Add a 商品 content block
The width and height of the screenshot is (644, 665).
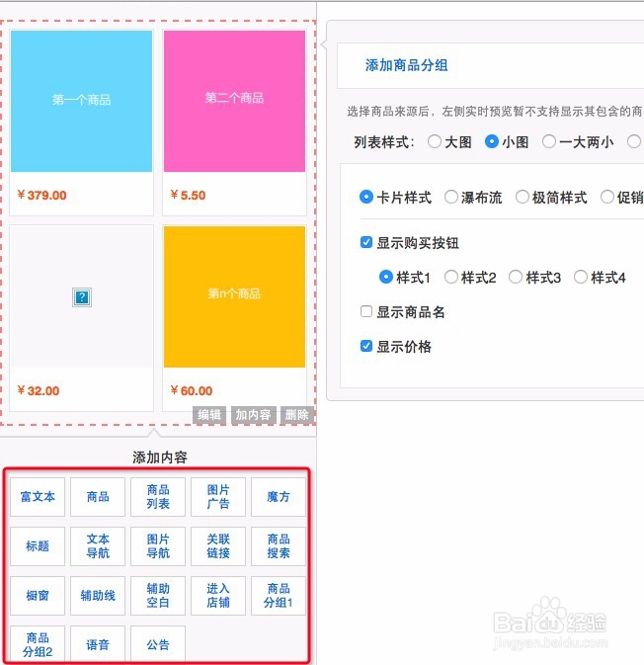click(x=98, y=497)
